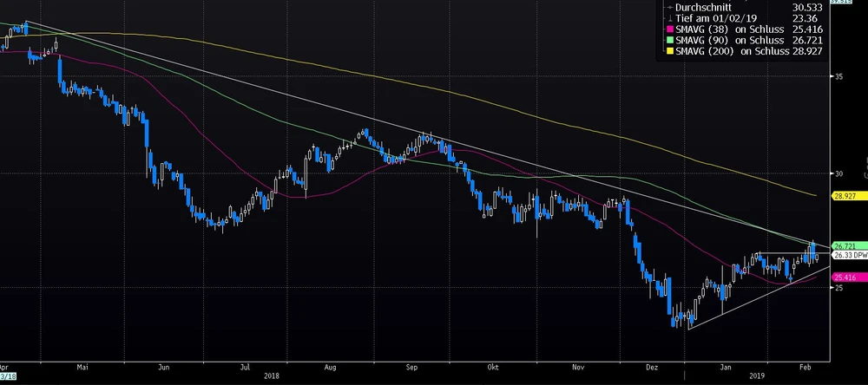Click the Mai label on time axis

[x=82, y=367]
